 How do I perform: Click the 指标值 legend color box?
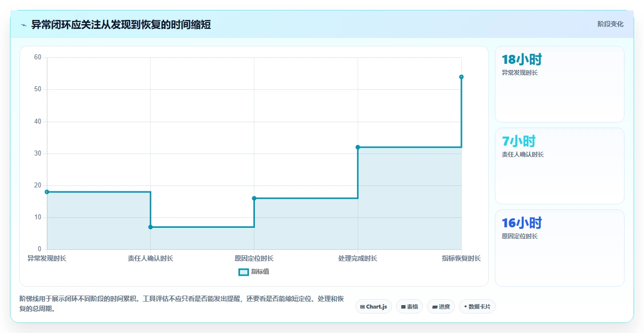click(x=243, y=272)
